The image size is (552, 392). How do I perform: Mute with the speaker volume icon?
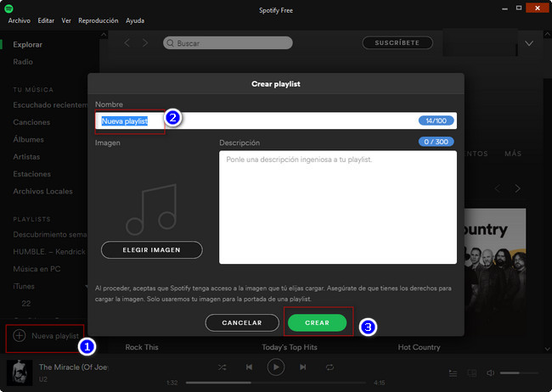490,373
